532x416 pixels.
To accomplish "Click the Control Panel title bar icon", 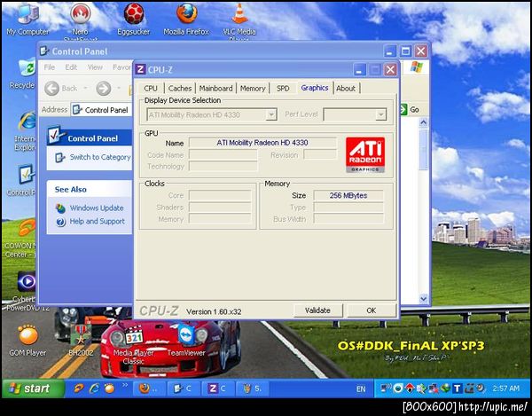I will [43, 51].
